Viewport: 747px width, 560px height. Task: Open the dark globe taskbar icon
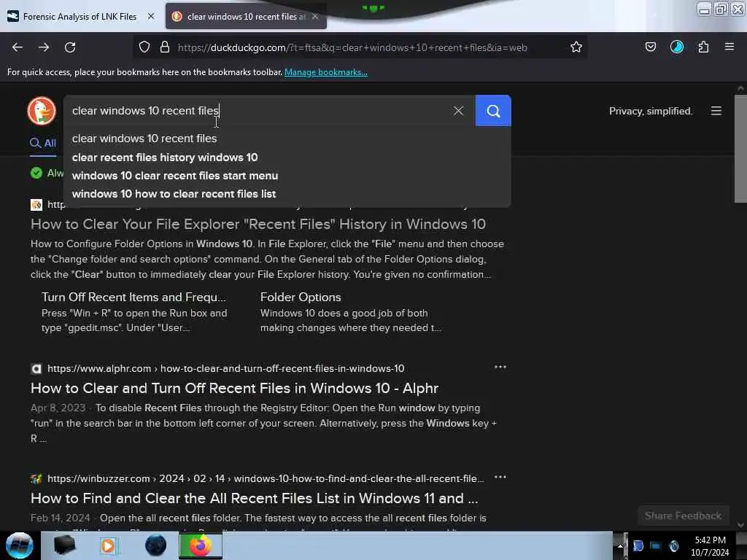[155, 545]
